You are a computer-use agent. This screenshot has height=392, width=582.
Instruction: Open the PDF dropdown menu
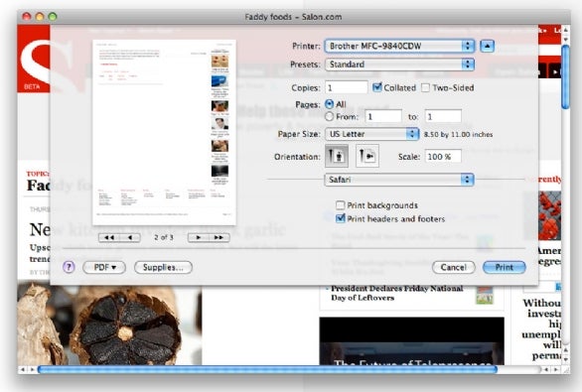click(x=104, y=267)
